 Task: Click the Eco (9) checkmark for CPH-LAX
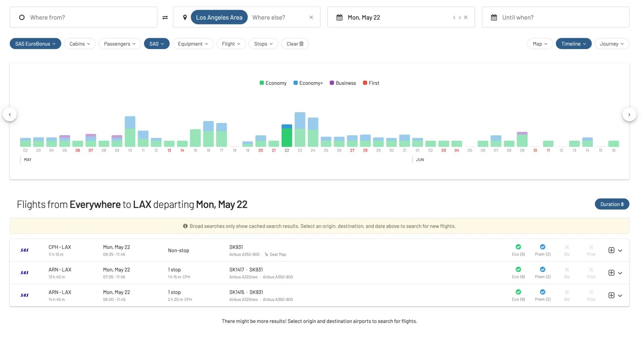(x=518, y=247)
